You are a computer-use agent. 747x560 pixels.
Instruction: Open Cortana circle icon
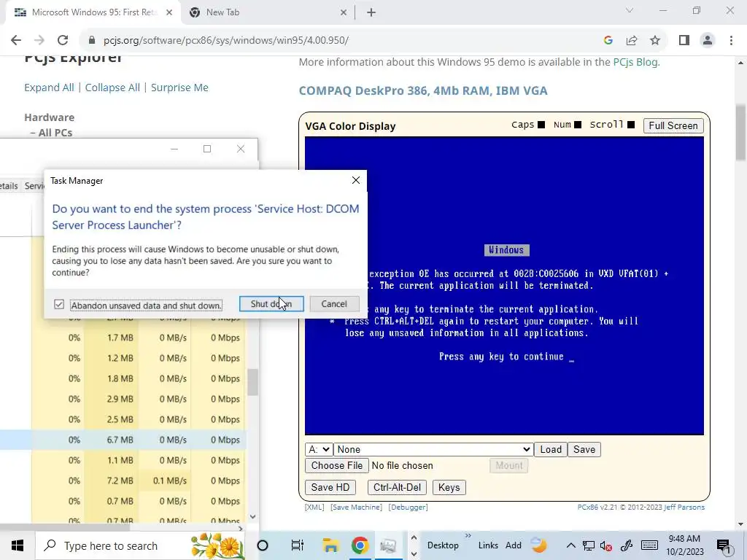click(x=263, y=545)
